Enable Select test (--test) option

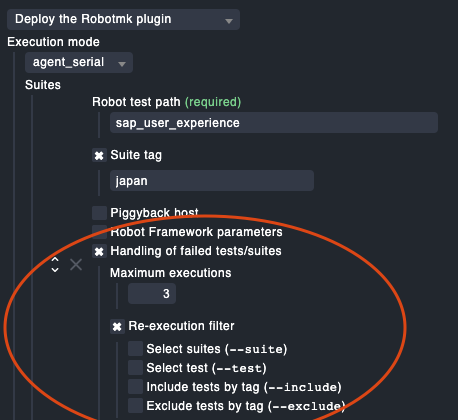pyautogui.click(x=135, y=367)
